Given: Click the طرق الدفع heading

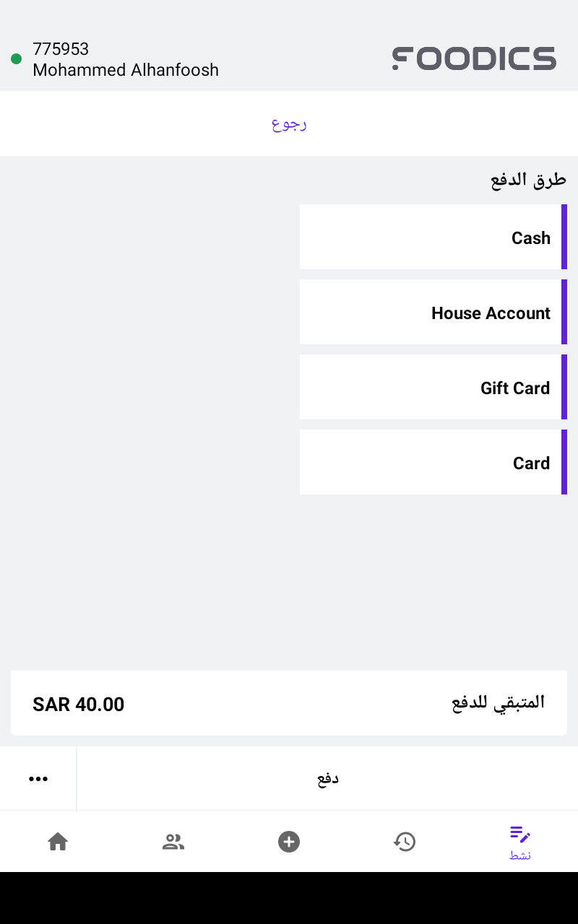Looking at the screenshot, I should click(x=528, y=180).
